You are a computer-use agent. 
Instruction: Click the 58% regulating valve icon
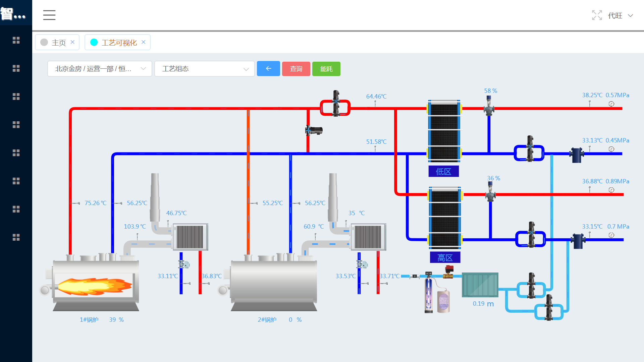click(x=489, y=106)
